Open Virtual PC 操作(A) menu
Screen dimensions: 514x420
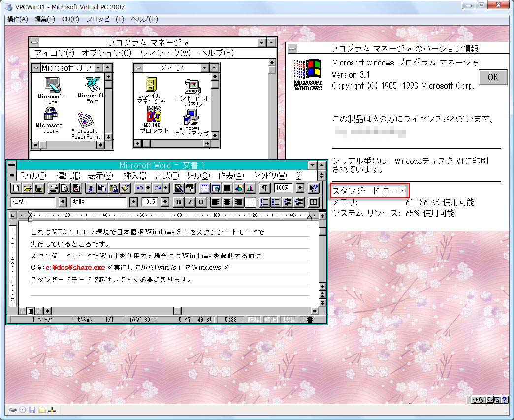click(17, 19)
